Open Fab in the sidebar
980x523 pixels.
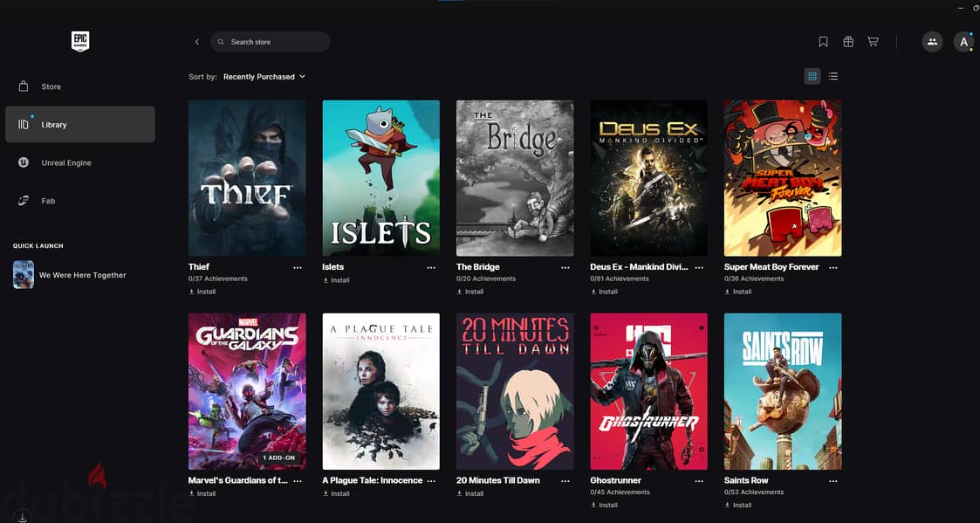tap(80, 201)
